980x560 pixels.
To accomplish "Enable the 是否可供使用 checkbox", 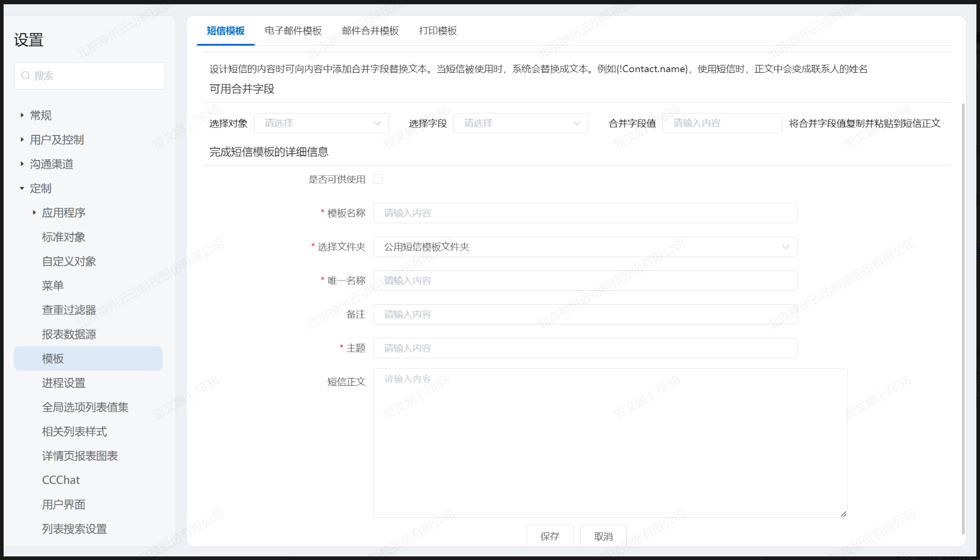I will pos(378,179).
